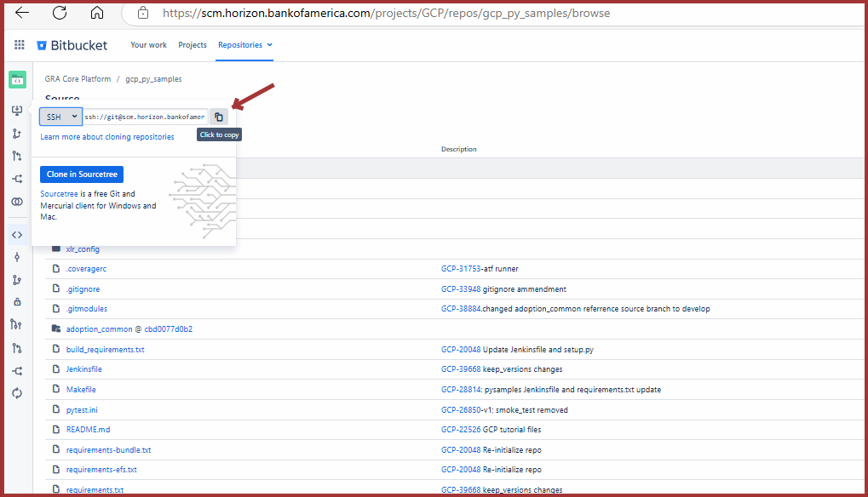Image resolution: width=868 pixels, height=497 pixels.
Task: Click issue link GCP-28814
Action: [461, 389]
